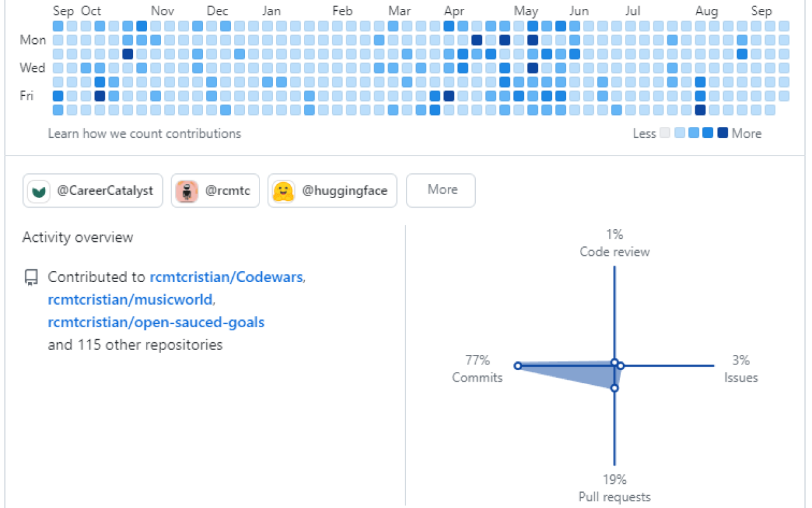Click the Commits node circle on the chart
This screenshot has width=812, height=508.
coord(518,366)
